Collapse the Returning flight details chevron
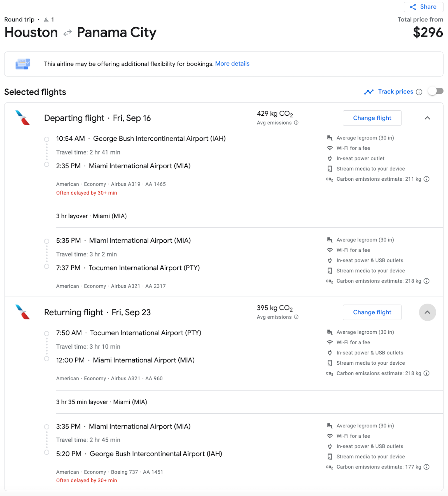Image resolution: width=448 pixels, height=496 pixels. 427,312
